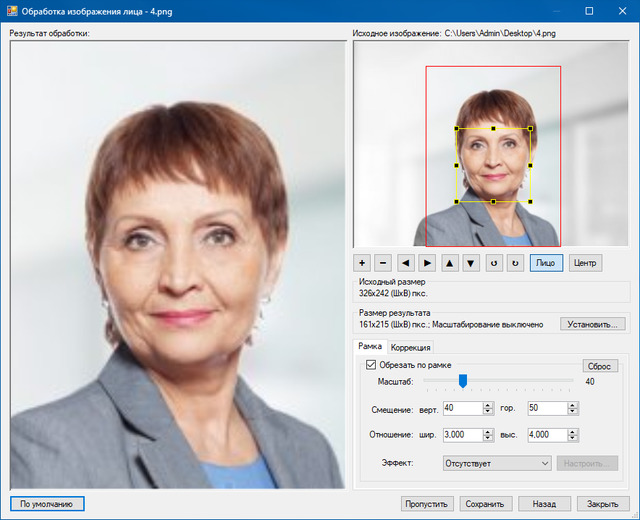Click the Сброс reset button
Screen dimensions: 640x520
click(x=599, y=366)
